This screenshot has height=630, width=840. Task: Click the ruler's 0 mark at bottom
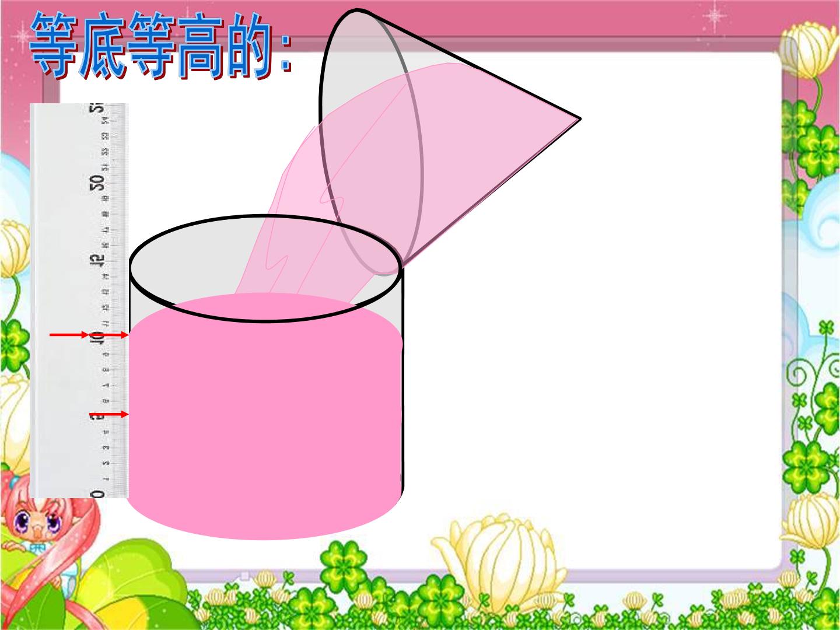coord(97,494)
